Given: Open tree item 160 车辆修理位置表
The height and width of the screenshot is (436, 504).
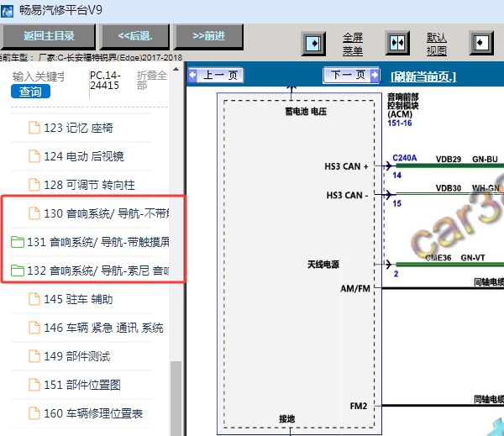Looking at the screenshot, I should [93, 413].
